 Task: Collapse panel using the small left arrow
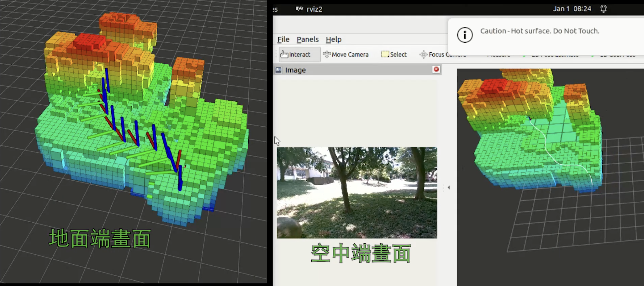click(449, 188)
